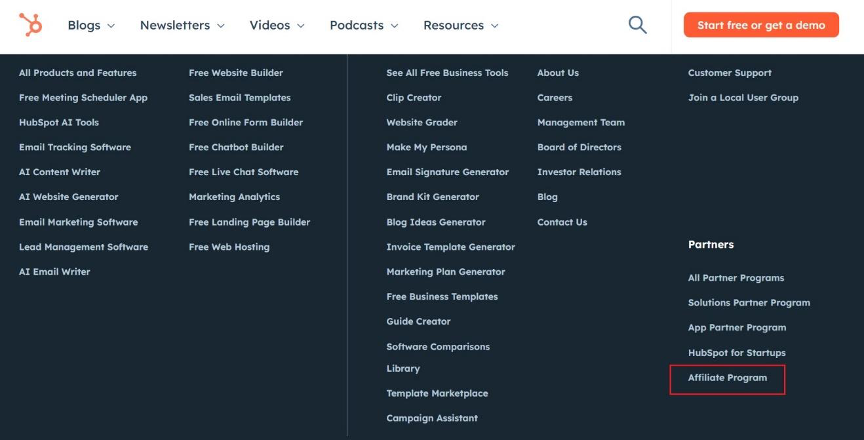The width and height of the screenshot is (864, 440).
Task: Click the HubSpot sprocket logo
Action: pos(30,25)
